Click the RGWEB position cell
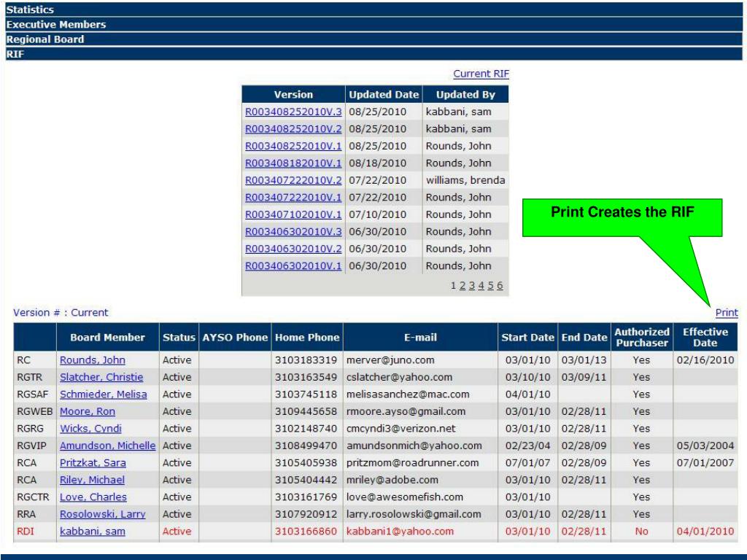The image size is (747, 560). pyautogui.click(x=35, y=412)
